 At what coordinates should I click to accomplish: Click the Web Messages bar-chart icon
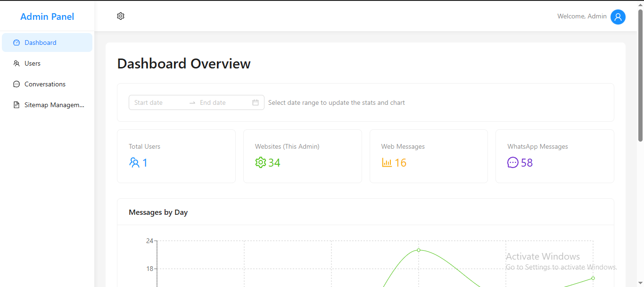point(387,162)
